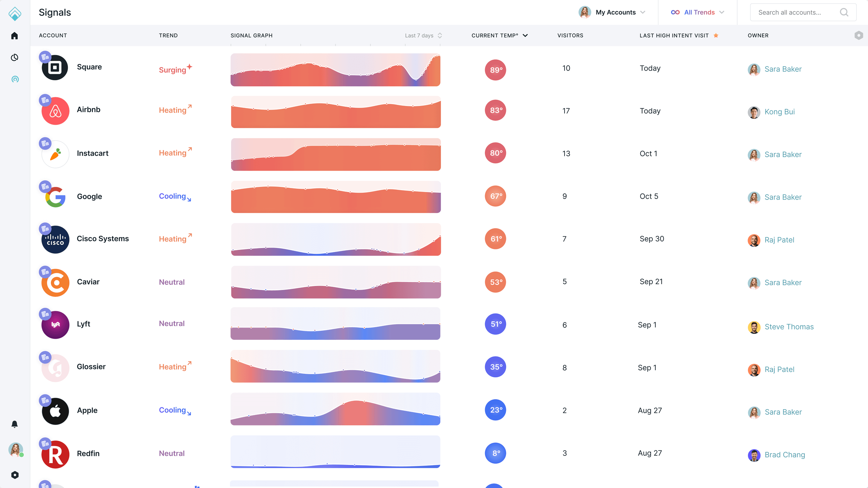Click the hexagon settings icon in sidebar
Screen dimensions: 868x488
coord(15,475)
